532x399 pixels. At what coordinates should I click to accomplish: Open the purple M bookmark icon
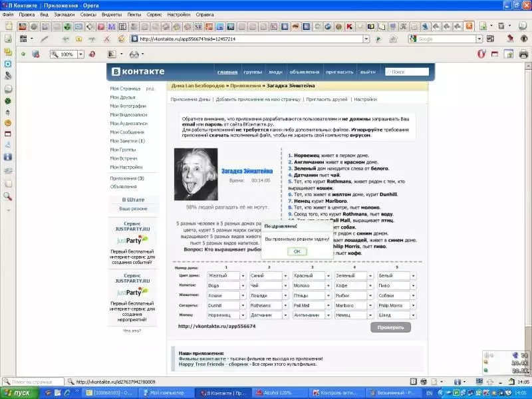[x=112, y=27]
